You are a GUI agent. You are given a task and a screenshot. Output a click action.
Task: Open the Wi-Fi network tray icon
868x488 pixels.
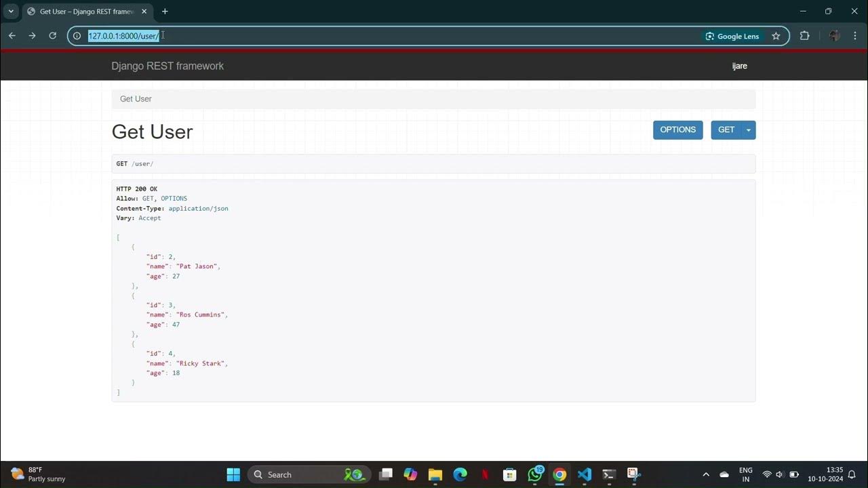pos(767,474)
